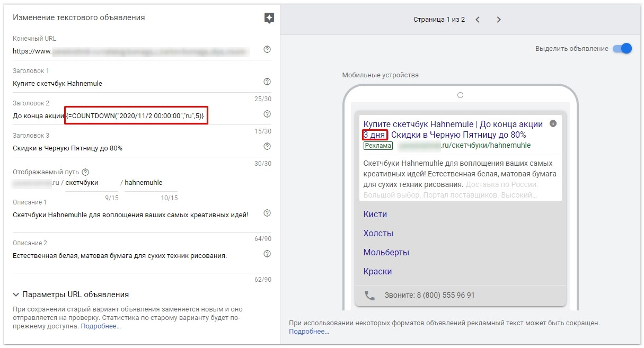
Task: Click the 30/30 character counter
Action: [263, 164]
